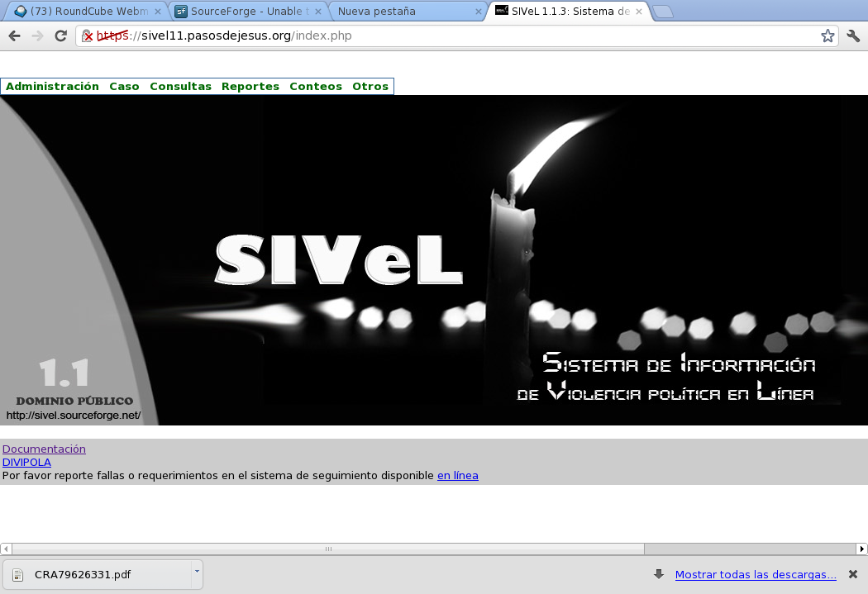Click the forward navigation arrow
Image resolution: width=868 pixels, height=594 pixels.
pyautogui.click(x=36, y=36)
